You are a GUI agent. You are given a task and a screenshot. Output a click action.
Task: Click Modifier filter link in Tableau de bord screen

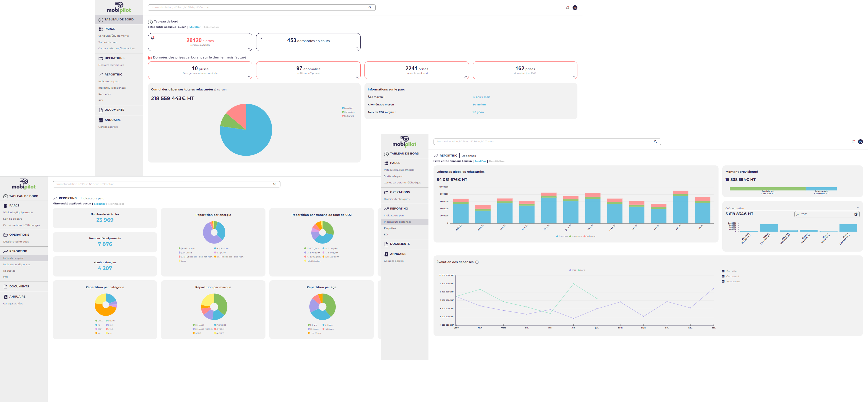[195, 27]
